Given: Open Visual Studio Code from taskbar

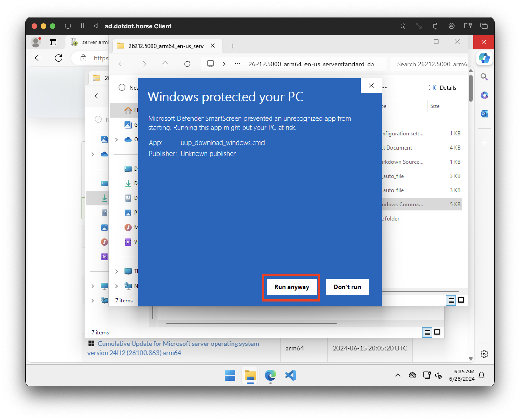Looking at the screenshot, I should click(x=290, y=375).
